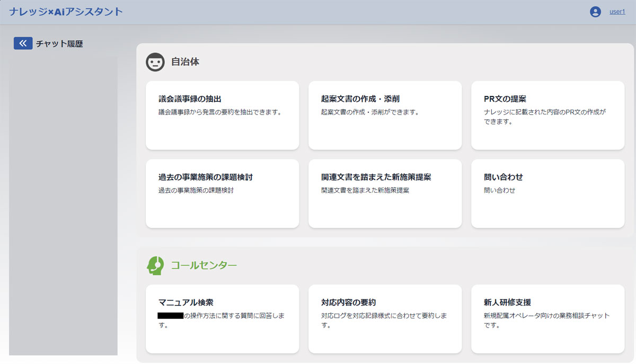636x364 pixels.
Task: Open the 起案文書の作成・添削 card
Action: [385, 115]
